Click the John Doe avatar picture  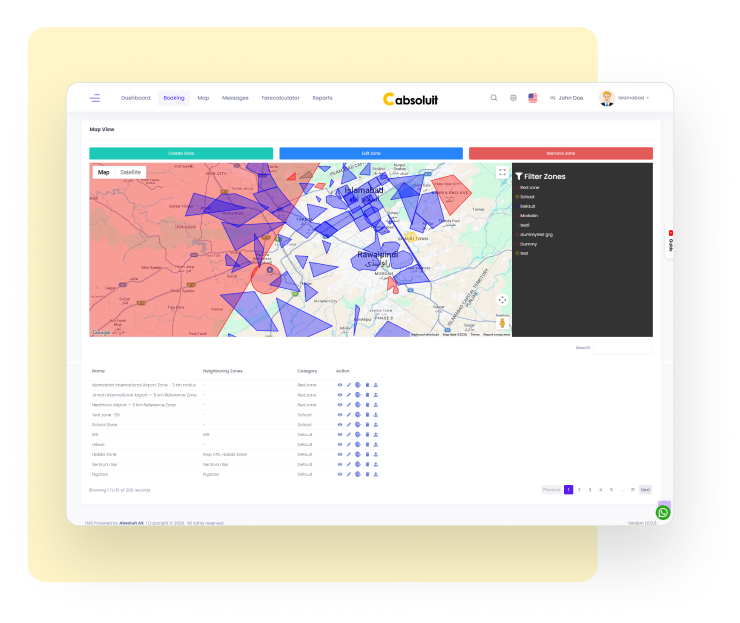click(x=606, y=98)
